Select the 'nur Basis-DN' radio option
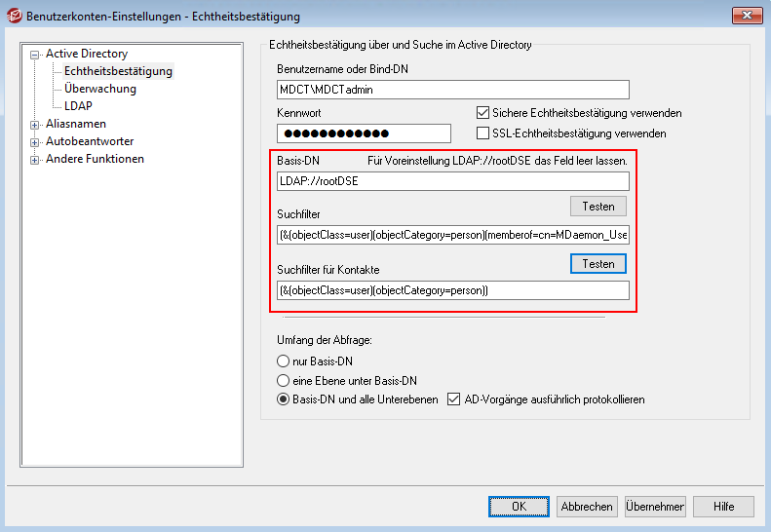 point(284,361)
